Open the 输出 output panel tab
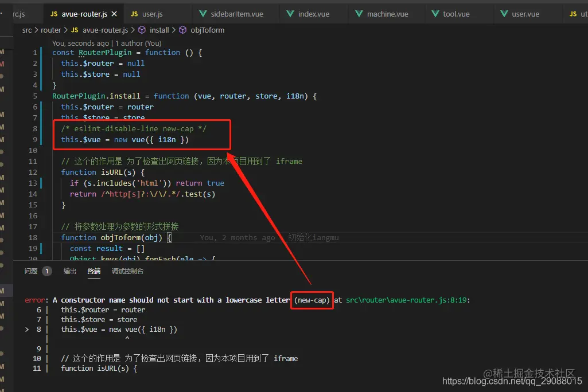This screenshot has width=588, height=392. click(70, 271)
